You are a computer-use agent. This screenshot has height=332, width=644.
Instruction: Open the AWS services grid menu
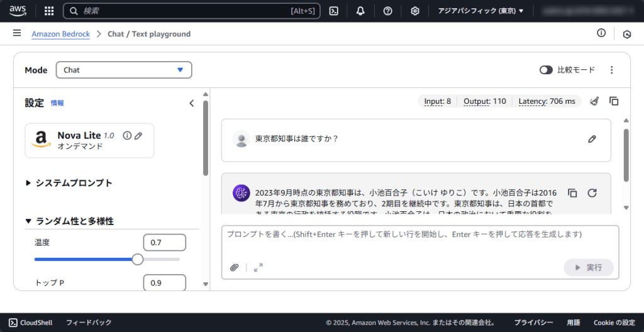(49, 11)
